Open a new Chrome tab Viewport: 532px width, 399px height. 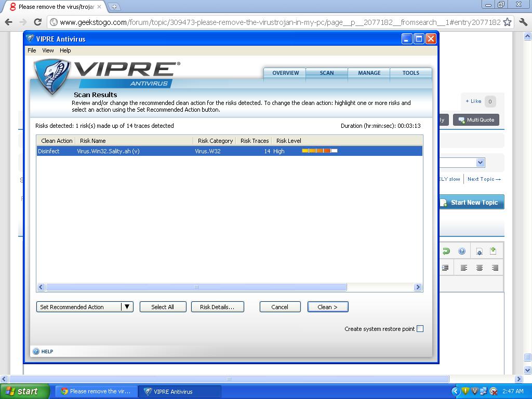click(x=114, y=7)
